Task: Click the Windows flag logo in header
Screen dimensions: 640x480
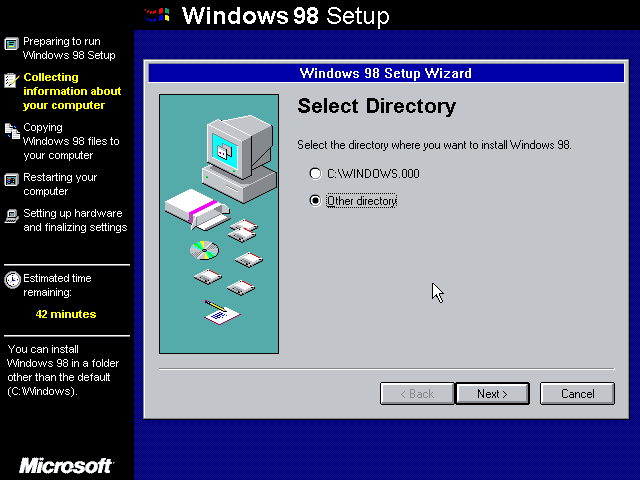Action: (157, 15)
